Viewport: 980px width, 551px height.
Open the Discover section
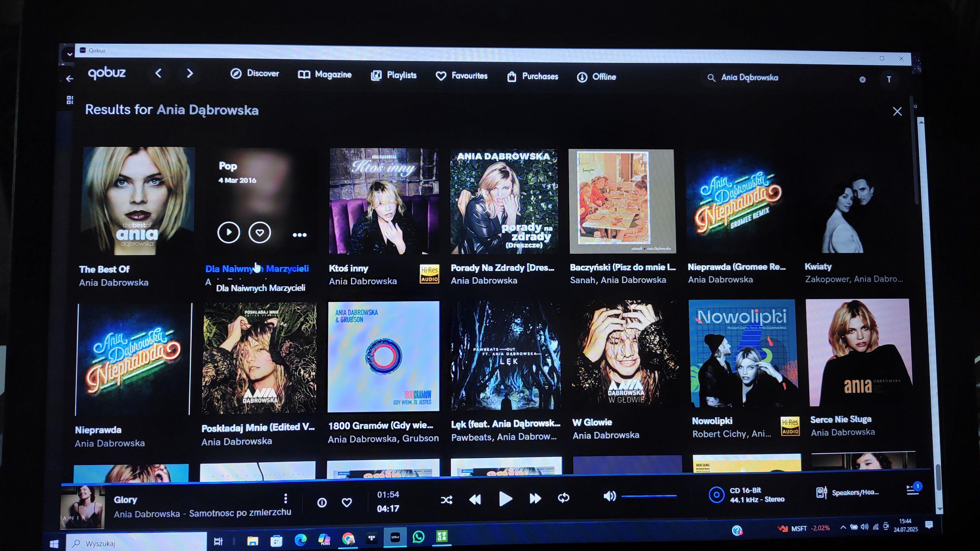(255, 73)
